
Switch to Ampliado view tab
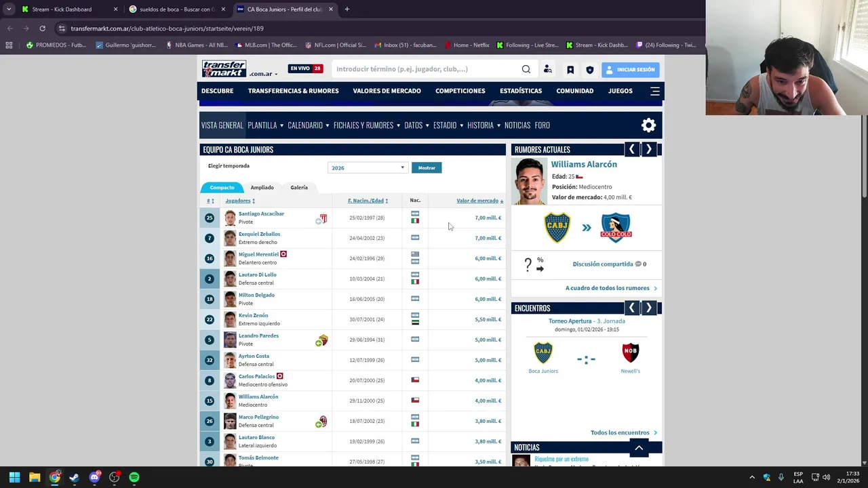262,187
